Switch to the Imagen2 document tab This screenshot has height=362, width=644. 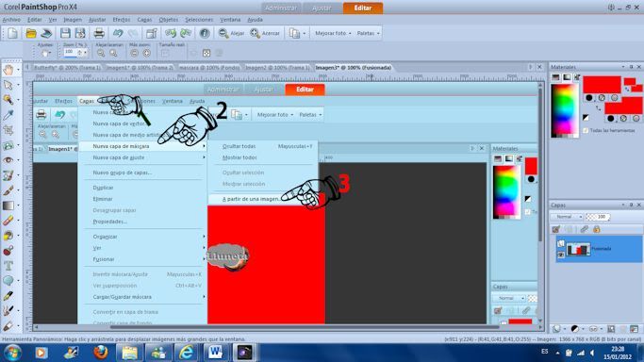[x=277, y=67]
